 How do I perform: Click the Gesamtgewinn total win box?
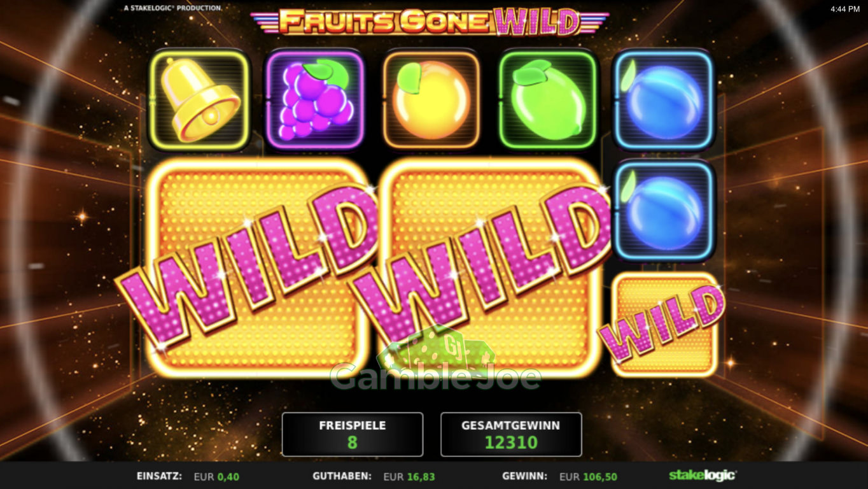point(511,434)
